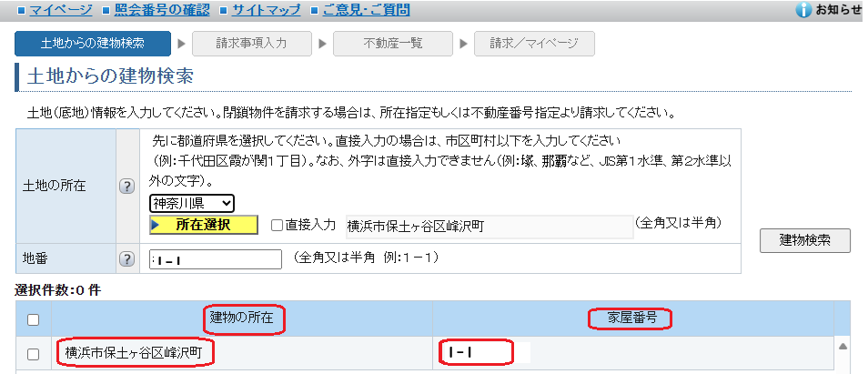Click the yellow 所在選択 button

click(x=204, y=225)
